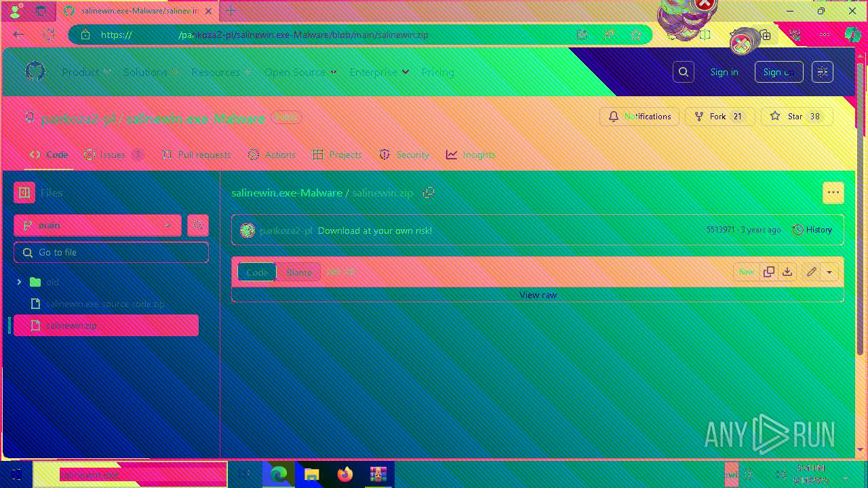
Task: Expand the Solutions menu
Action: tap(151, 72)
